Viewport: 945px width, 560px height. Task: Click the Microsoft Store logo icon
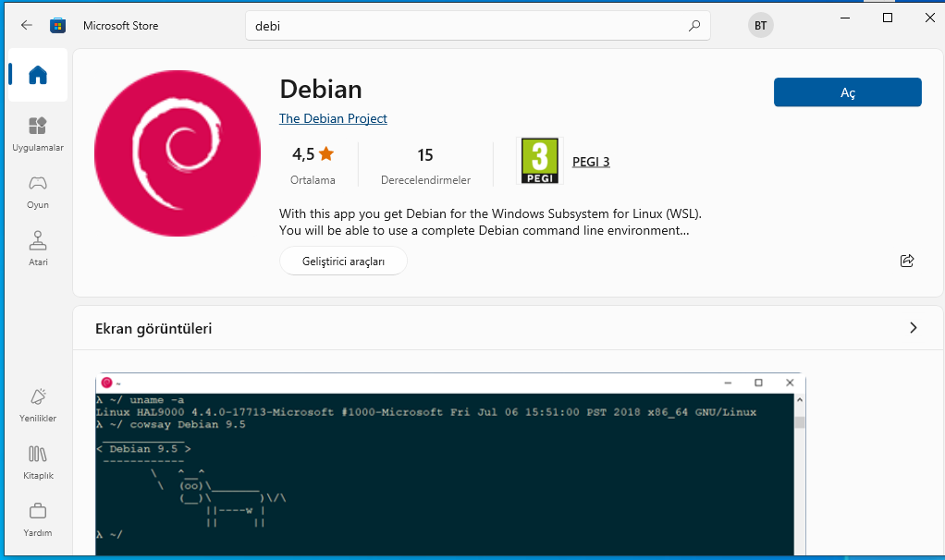[58, 25]
